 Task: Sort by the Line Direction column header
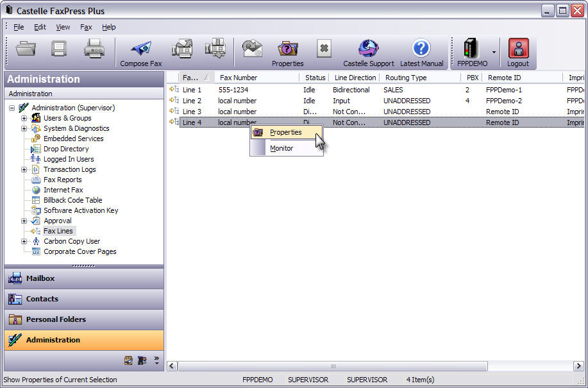[355, 78]
